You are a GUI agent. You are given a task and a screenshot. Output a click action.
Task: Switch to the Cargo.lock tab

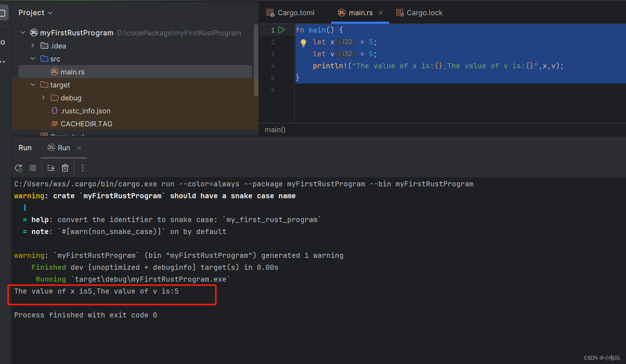(419, 13)
